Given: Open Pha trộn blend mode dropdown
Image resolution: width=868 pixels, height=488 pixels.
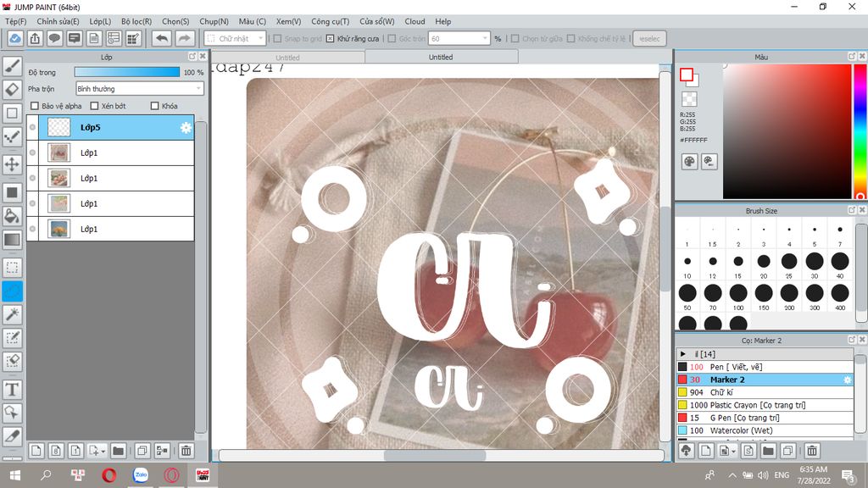Looking at the screenshot, I should 140,88.
